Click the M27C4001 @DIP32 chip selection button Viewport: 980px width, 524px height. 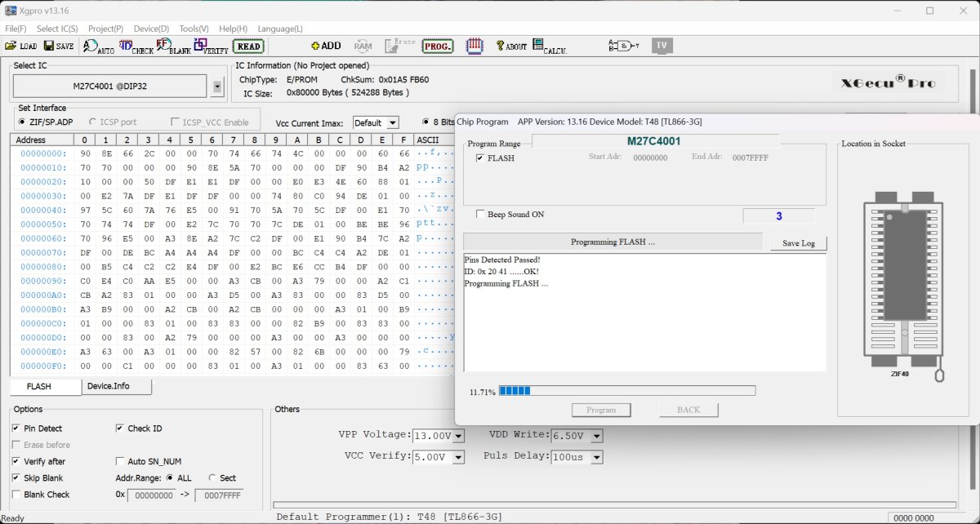point(110,87)
